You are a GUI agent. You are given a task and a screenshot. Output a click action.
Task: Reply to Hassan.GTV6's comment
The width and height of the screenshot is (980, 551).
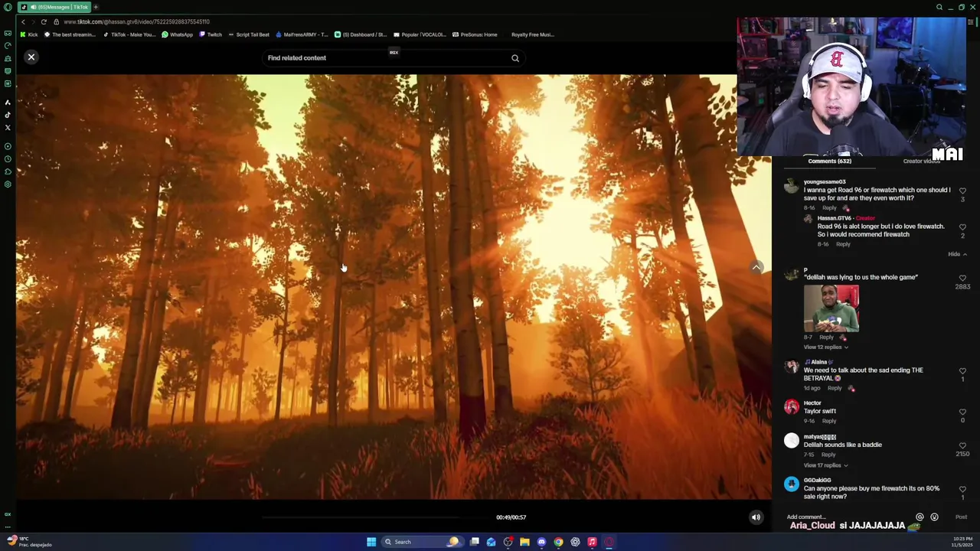point(843,244)
